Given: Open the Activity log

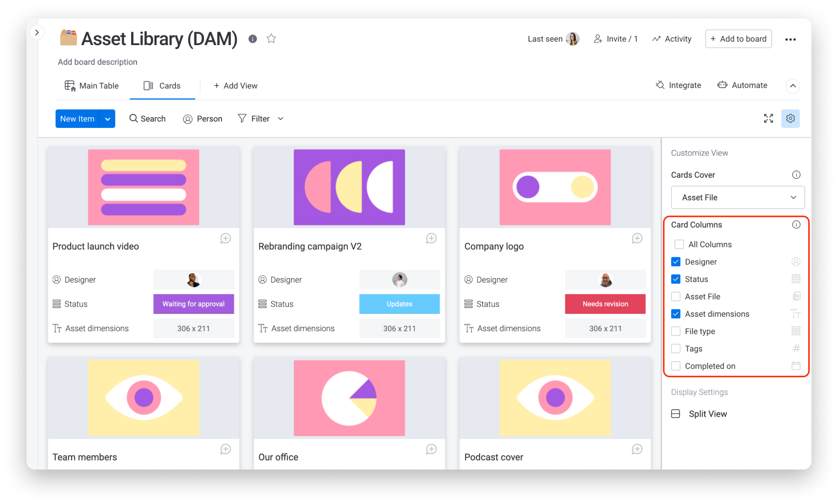Looking at the screenshot, I should 672,39.
